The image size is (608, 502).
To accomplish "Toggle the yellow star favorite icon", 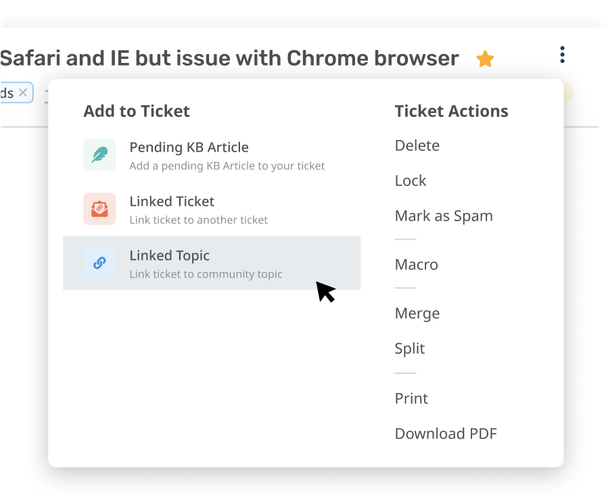I will click(485, 59).
